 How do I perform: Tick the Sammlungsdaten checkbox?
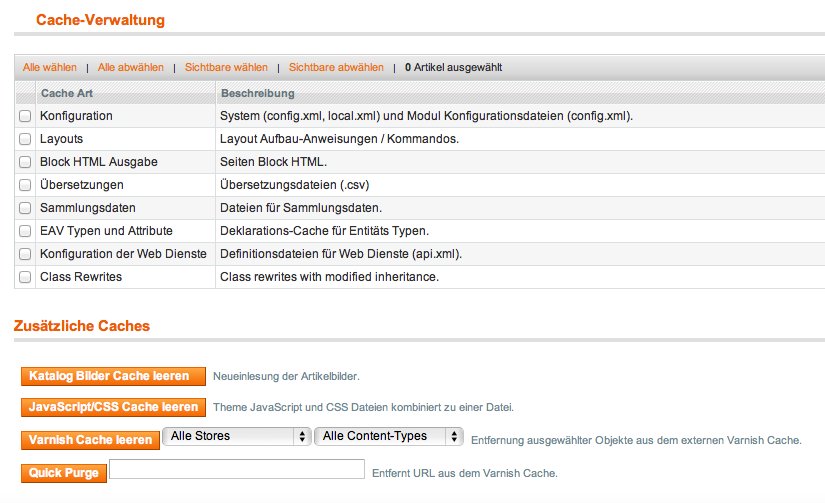pos(25,208)
